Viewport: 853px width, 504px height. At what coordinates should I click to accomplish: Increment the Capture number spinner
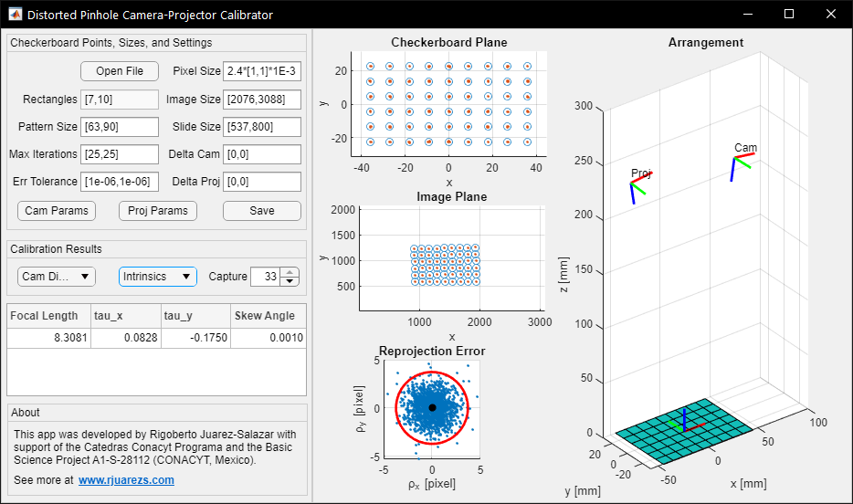290,272
